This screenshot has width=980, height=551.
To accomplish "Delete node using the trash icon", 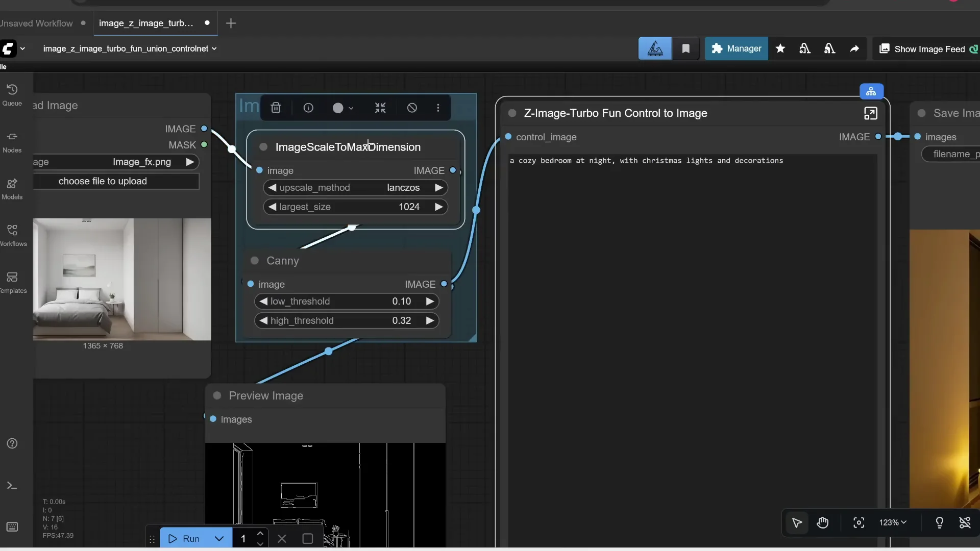I will click(x=276, y=108).
